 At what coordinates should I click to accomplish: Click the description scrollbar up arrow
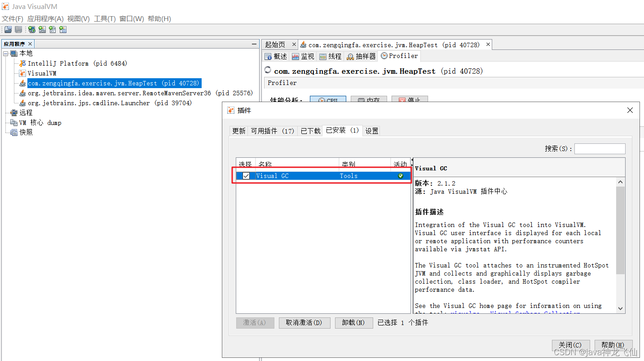click(x=621, y=182)
